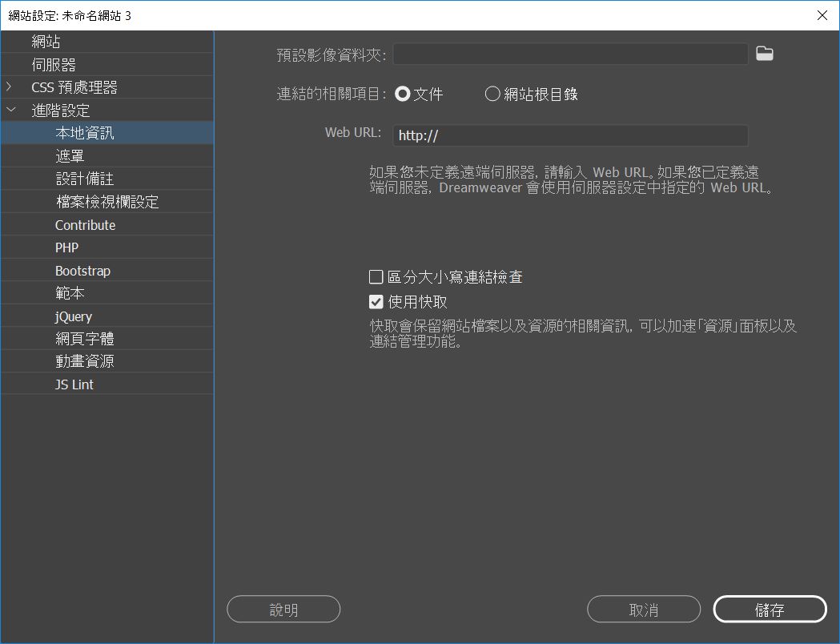Enable 區分大小寫連結檢查 checkbox

[x=376, y=276]
